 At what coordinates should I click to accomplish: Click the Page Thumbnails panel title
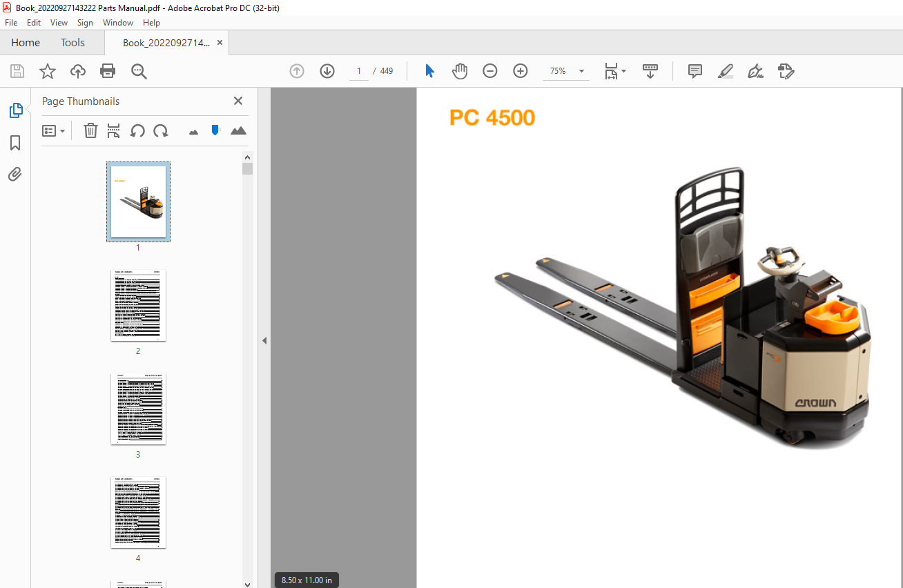(81, 101)
